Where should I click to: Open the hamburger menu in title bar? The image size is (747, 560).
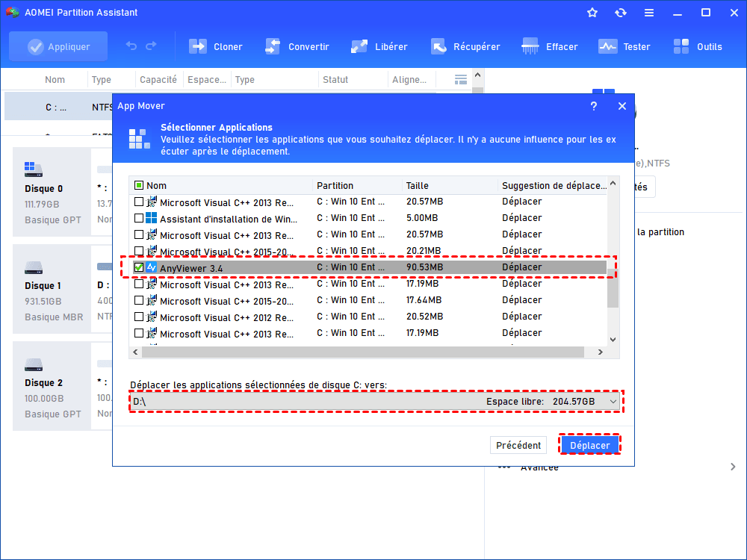tap(649, 13)
